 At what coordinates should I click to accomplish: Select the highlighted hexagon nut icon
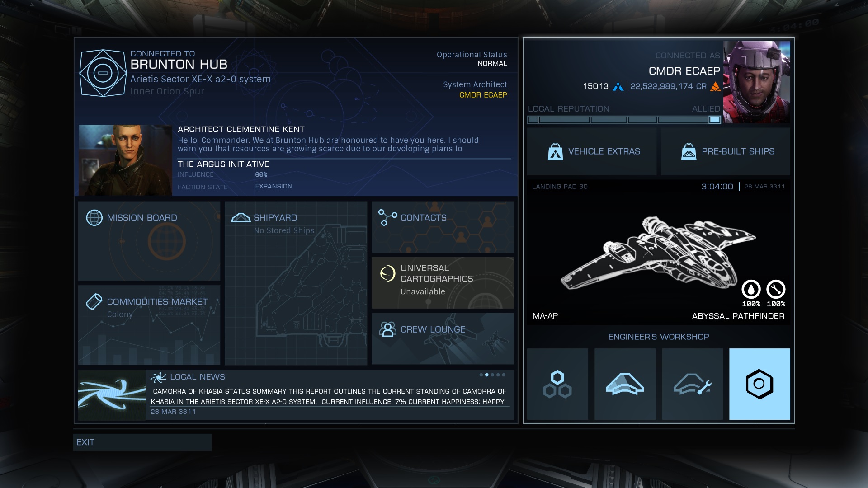pyautogui.click(x=759, y=384)
